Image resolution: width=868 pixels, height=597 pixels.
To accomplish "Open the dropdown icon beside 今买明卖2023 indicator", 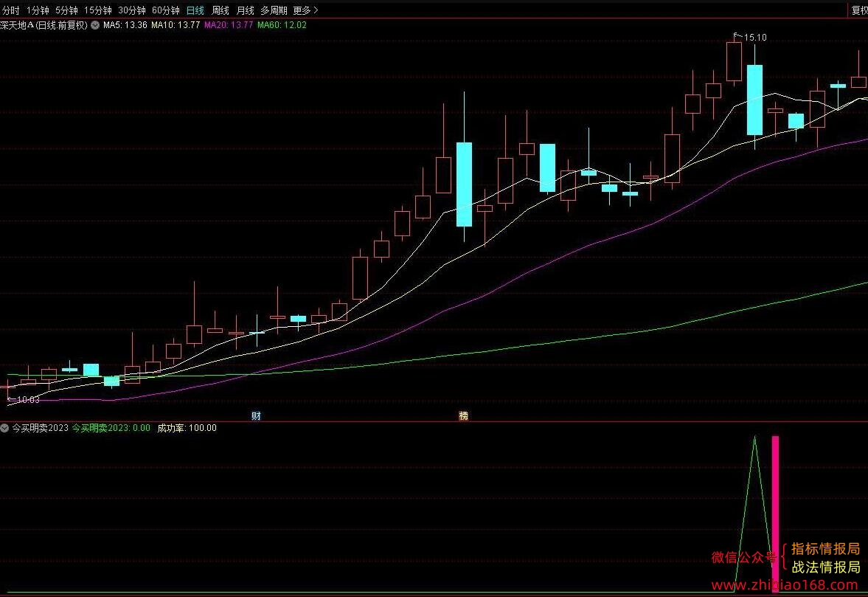I will [4, 428].
